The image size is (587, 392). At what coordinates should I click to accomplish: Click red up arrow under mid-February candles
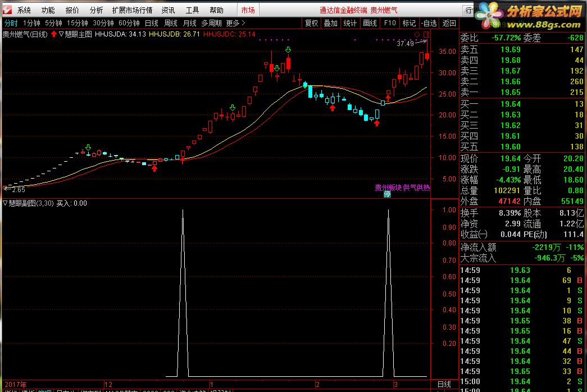333,108
